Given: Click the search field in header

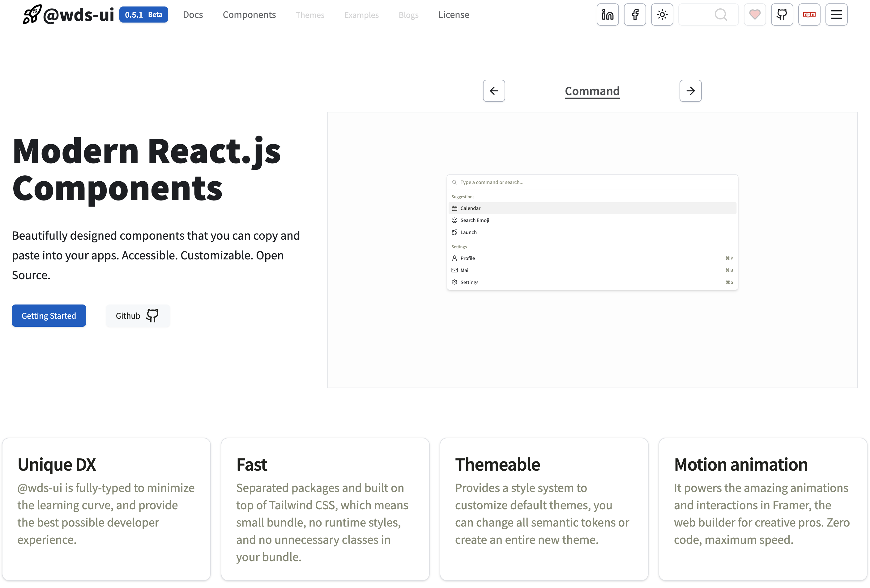Looking at the screenshot, I should 708,15.
